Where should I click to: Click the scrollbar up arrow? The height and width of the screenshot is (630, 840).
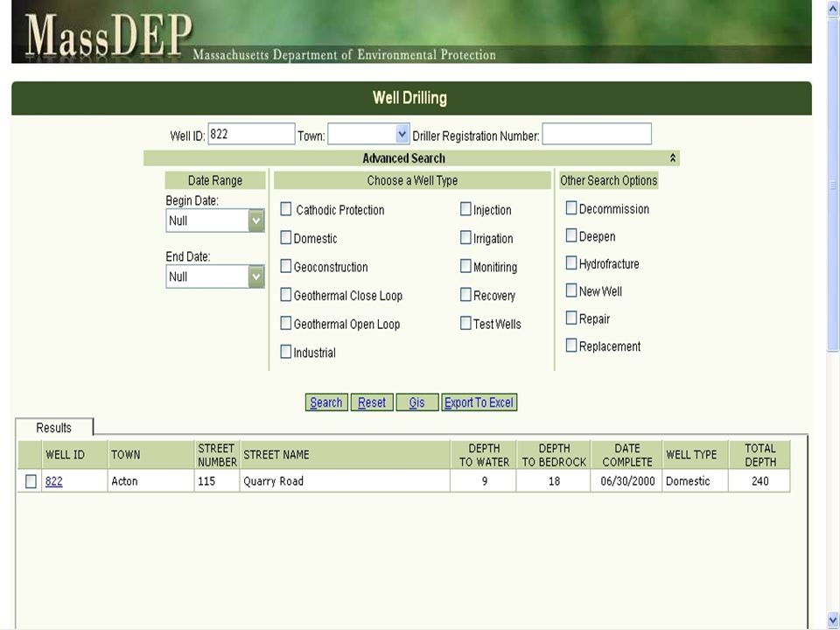[833, 9]
